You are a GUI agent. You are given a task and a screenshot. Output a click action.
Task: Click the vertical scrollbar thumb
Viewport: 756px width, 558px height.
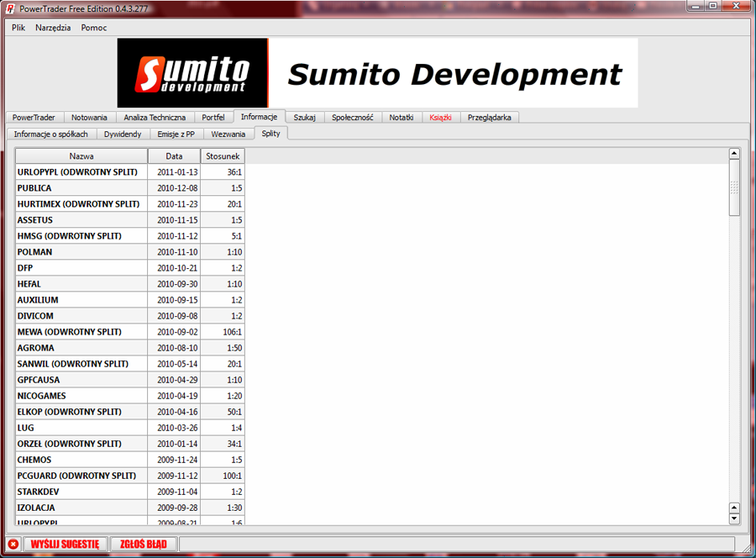click(x=734, y=187)
